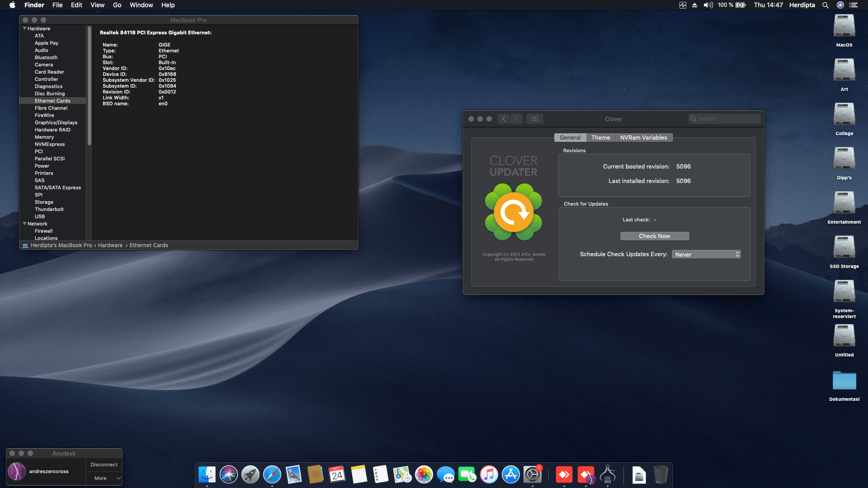Expand the More options in Anydesk

click(104, 478)
